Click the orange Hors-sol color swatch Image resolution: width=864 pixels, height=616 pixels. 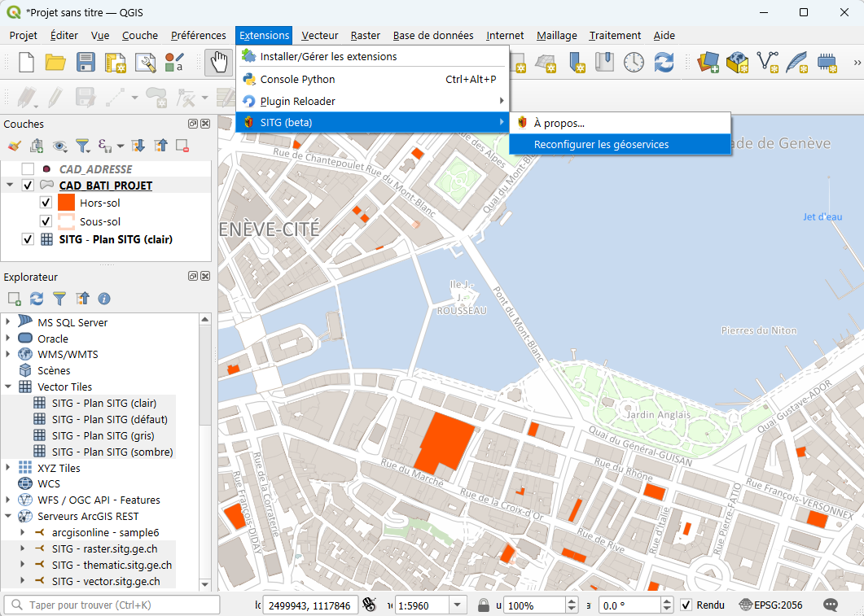click(x=66, y=203)
